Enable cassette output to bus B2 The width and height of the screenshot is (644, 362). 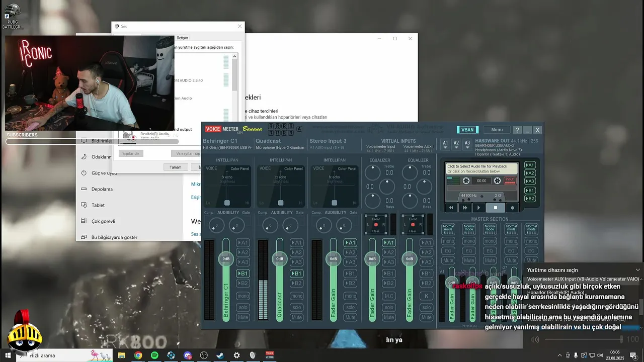pos(530,199)
